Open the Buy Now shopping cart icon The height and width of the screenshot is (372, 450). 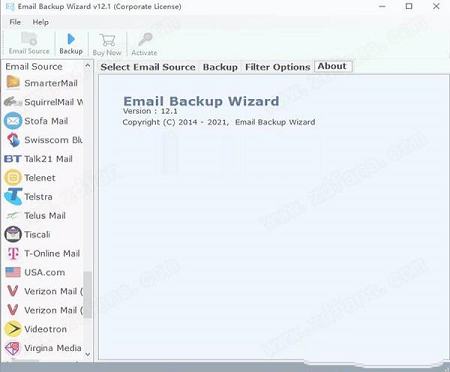click(x=107, y=40)
